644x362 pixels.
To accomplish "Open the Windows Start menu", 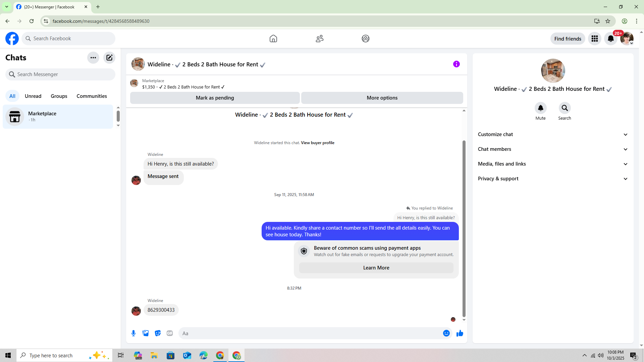I will (8, 355).
